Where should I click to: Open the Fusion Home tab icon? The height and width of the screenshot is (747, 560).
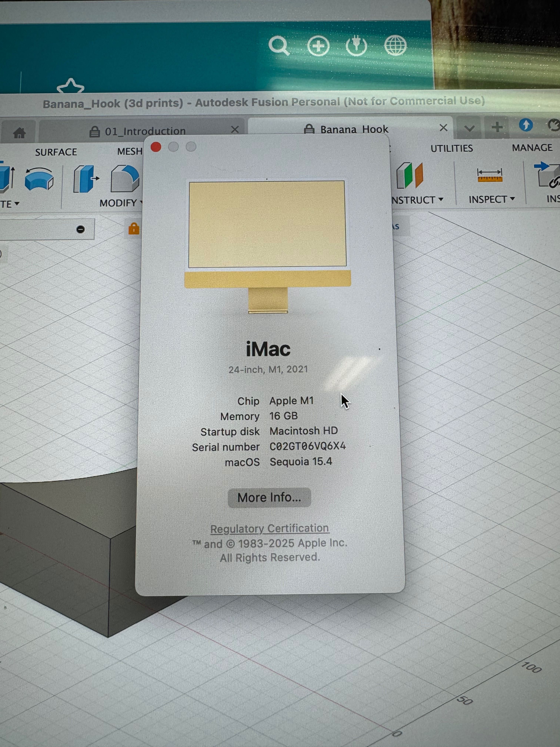pyautogui.click(x=19, y=132)
